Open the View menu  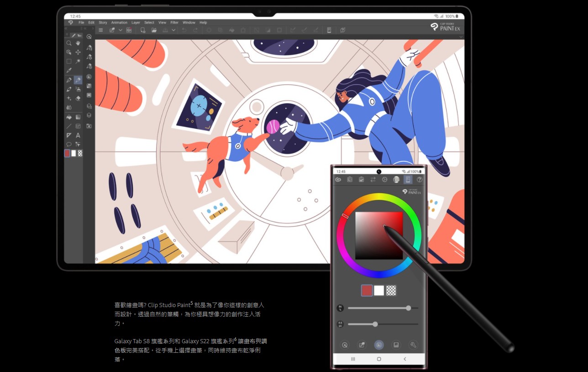162,22
